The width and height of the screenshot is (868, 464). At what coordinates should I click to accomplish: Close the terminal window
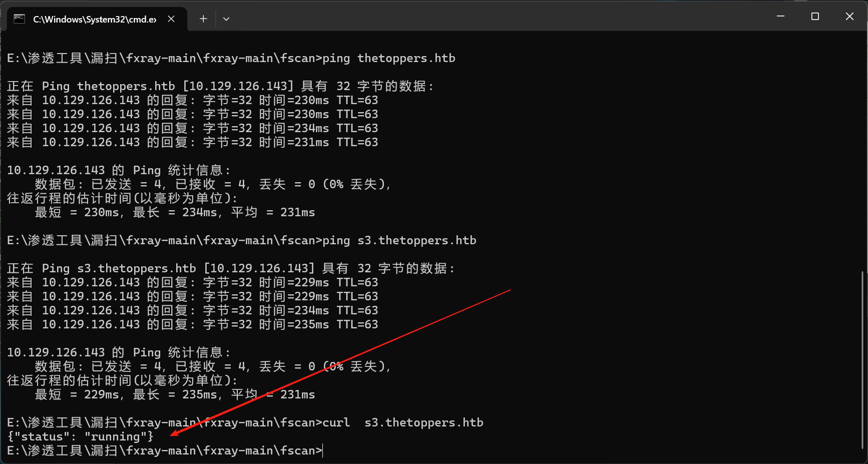(849, 17)
